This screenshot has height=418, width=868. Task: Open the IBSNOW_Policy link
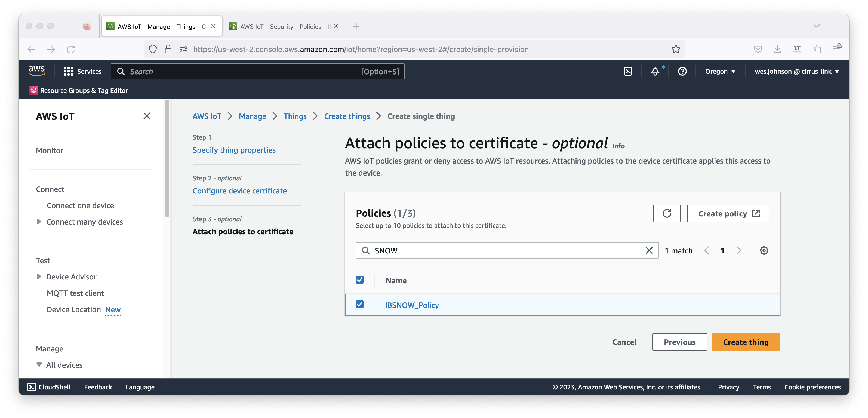pos(412,305)
